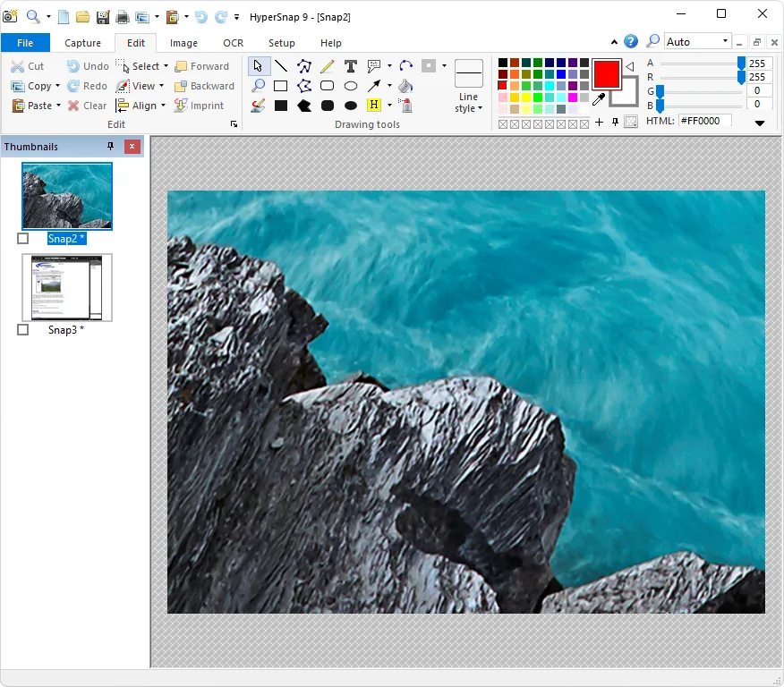Select the Pencil drawing tool

(x=328, y=65)
